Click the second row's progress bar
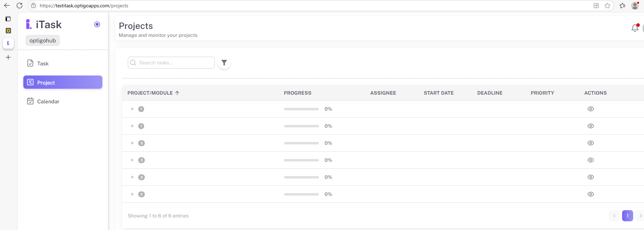The width and height of the screenshot is (644, 230). click(x=301, y=126)
